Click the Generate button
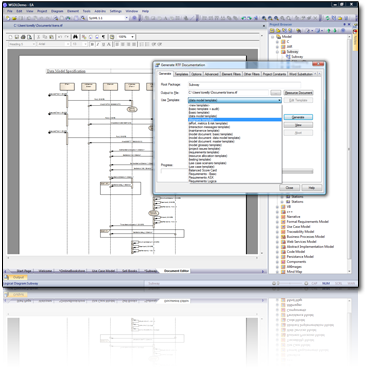This screenshot has height=368, width=367. pos(298,117)
